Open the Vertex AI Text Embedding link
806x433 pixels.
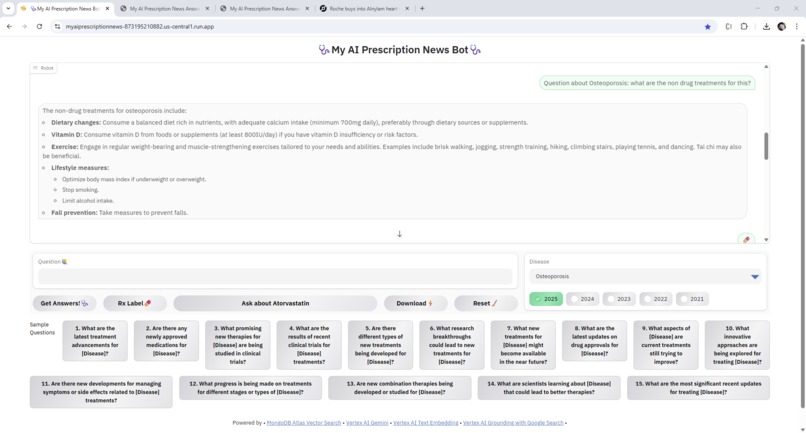(426, 423)
